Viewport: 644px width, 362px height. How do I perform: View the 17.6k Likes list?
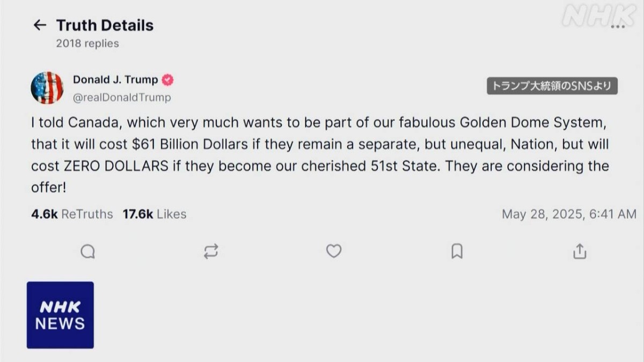tap(155, 214)
